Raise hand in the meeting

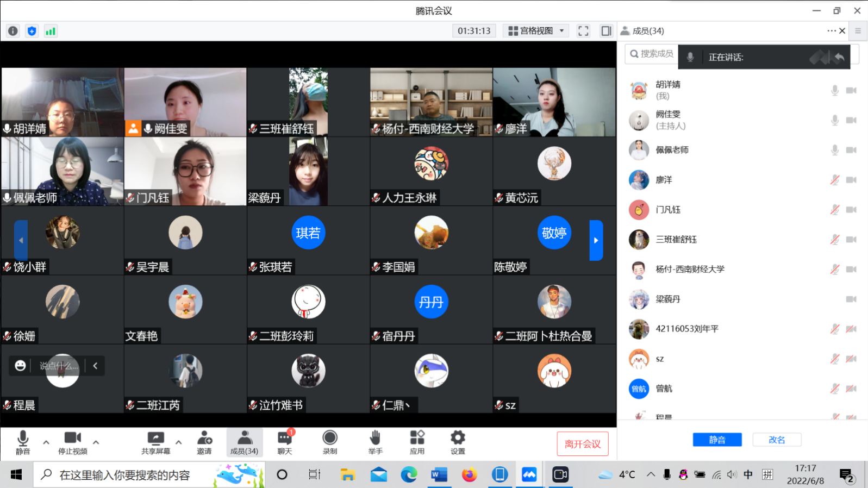tap(375, 442)
